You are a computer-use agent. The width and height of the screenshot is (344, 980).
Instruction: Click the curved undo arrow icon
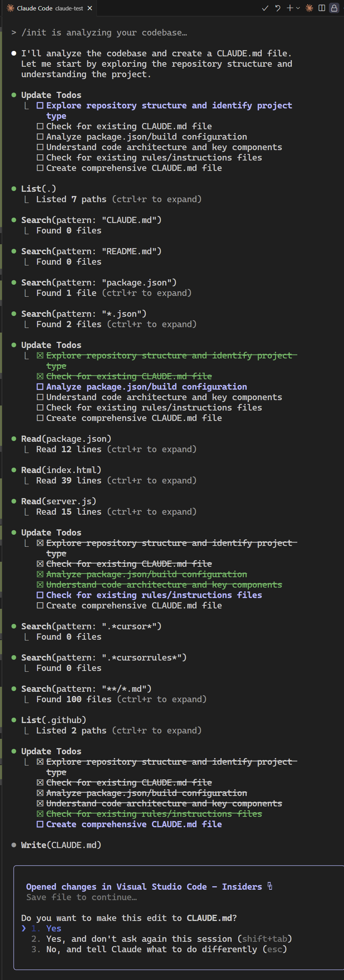pyautogui.click(x=278, y=8)
